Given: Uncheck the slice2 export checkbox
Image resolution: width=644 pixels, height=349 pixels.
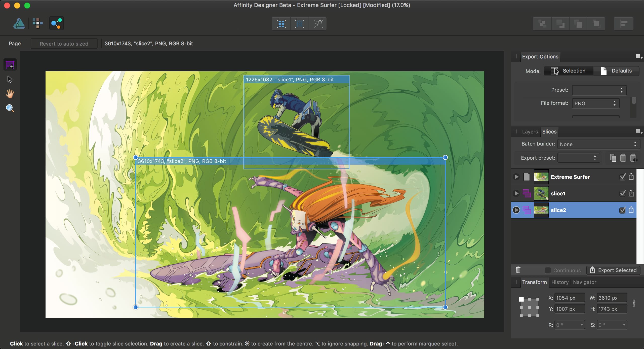Looking at the screenshot, I should 622,210.
